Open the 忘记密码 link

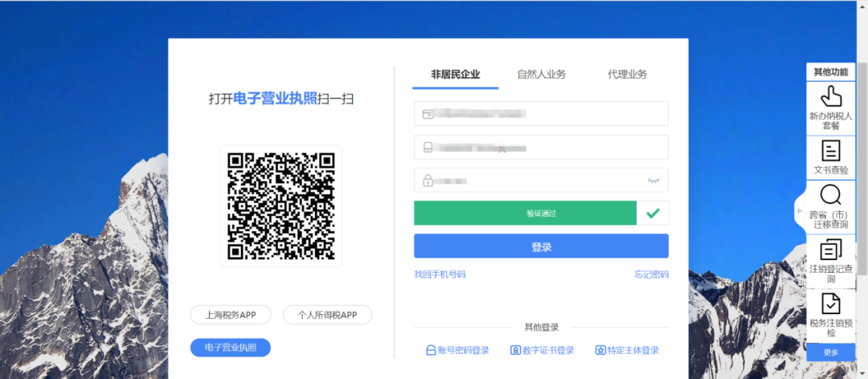point(651,274)
